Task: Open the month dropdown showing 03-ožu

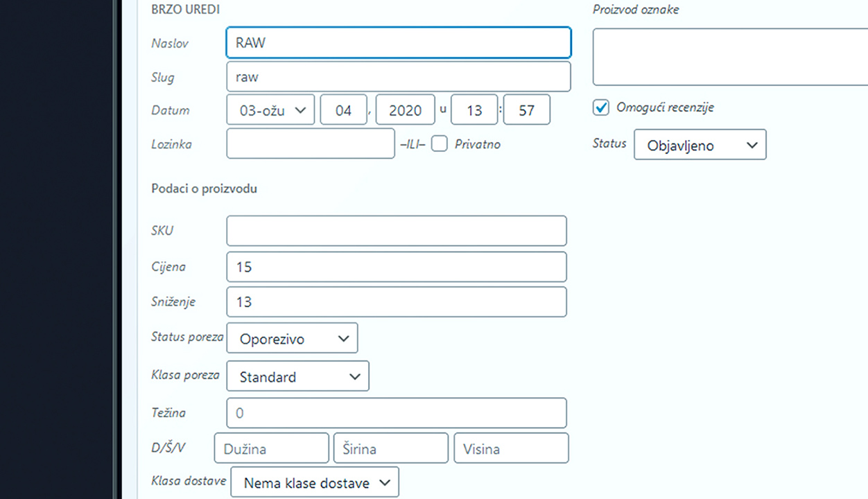Action: pyautogui.click(x=270, y=110)
